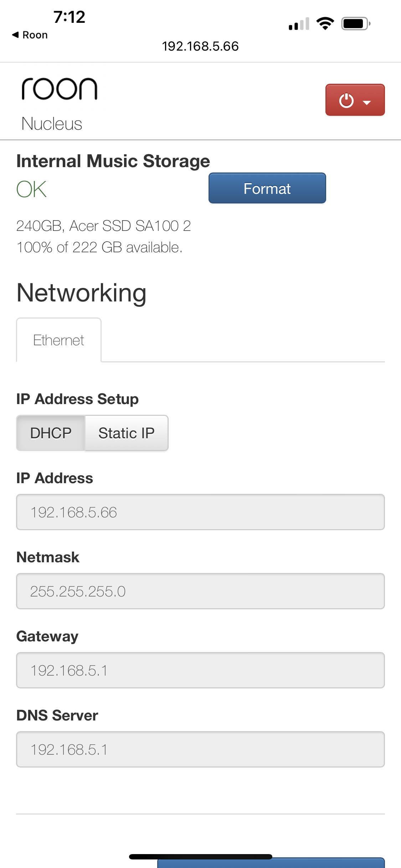
Task: Switch to Static IP mode
Action: tap(127, 433)
